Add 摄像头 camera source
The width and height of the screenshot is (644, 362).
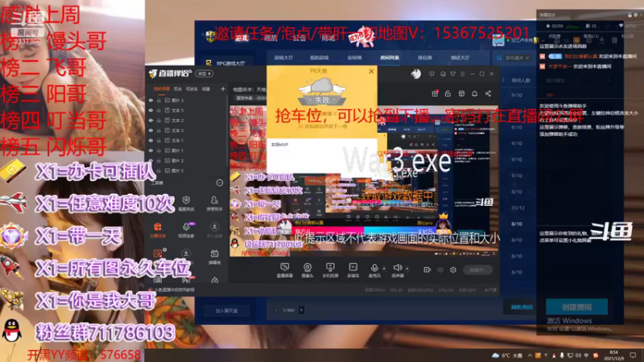tap(308, 270)
